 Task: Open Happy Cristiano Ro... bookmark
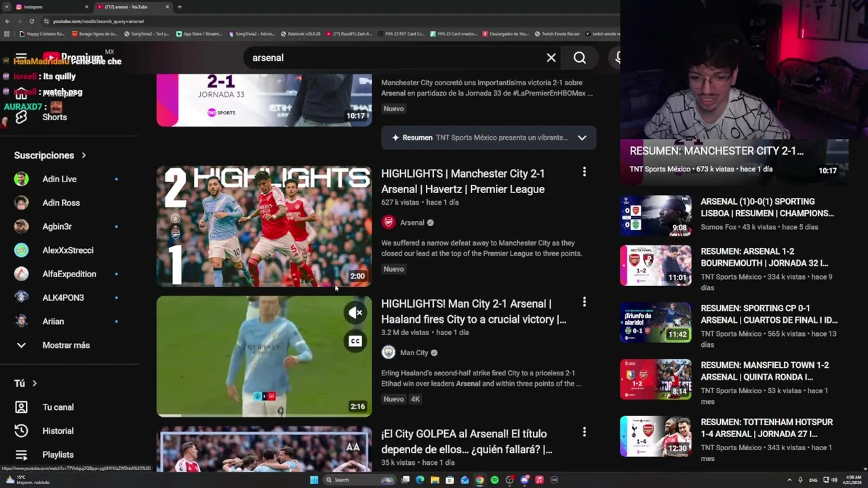coord(43,33)
